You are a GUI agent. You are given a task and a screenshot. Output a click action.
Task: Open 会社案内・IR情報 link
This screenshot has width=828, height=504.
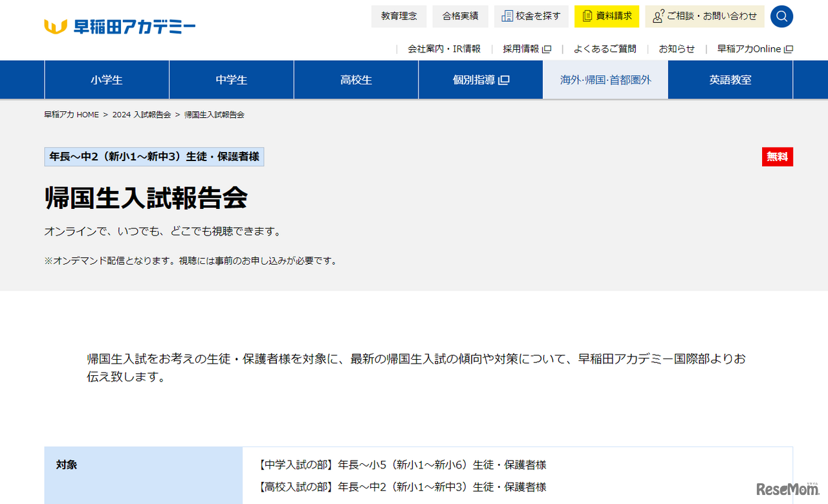point(444,49)
